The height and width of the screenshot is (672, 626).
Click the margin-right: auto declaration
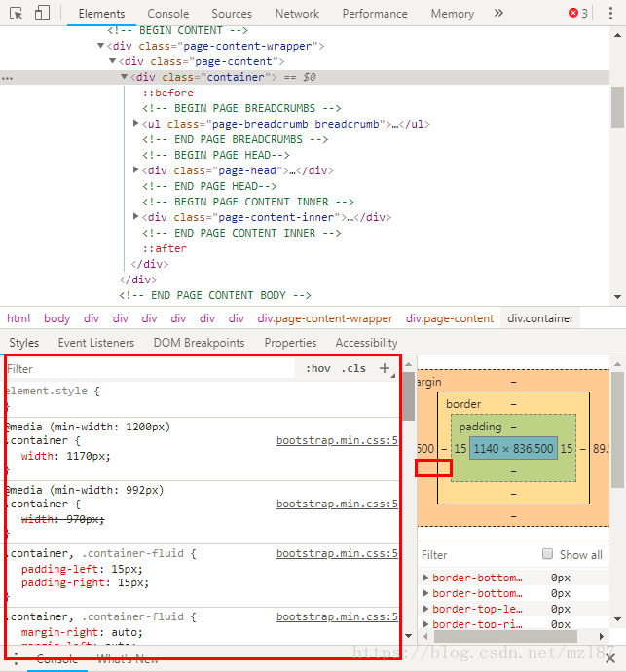coord(82,632)
